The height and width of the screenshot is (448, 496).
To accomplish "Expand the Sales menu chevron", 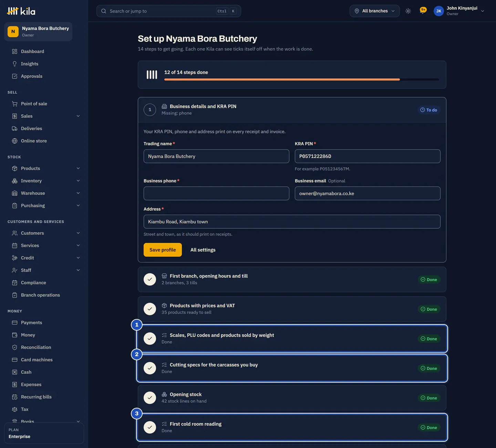I will (78, 116).
